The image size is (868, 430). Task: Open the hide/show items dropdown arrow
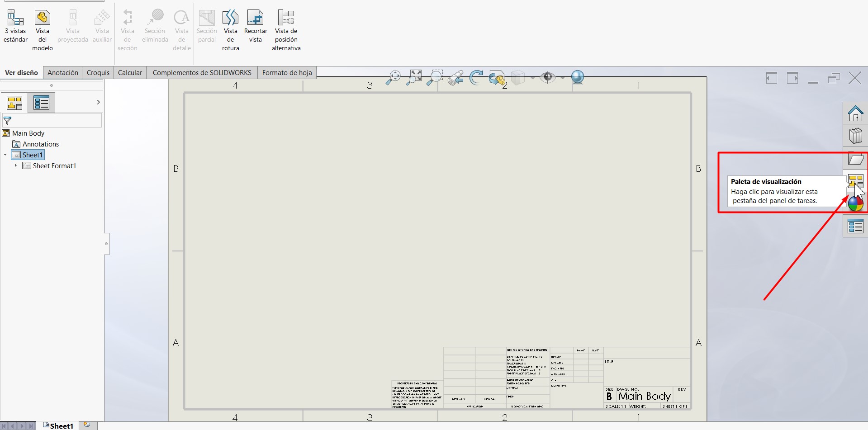(562, 78)
